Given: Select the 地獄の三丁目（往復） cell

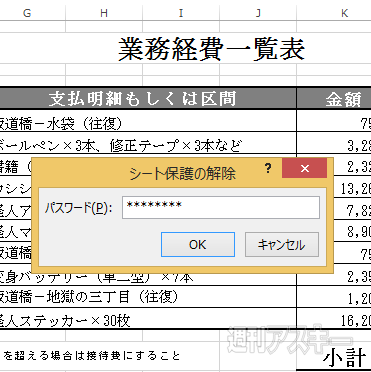Looking at the screenshot, I should 148,297.
